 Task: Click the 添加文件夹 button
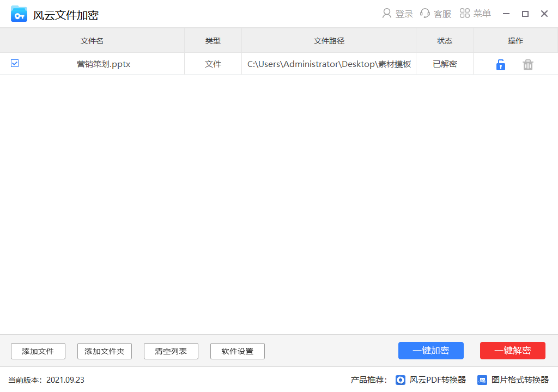[105, 351]
